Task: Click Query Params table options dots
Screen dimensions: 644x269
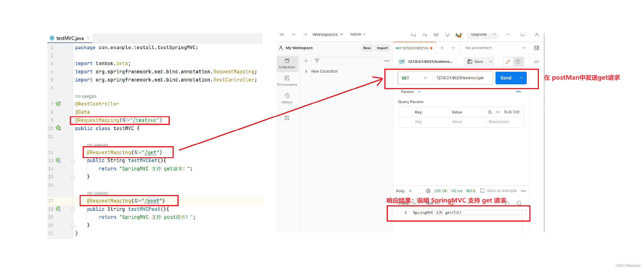Action: (x=498, y=112)
